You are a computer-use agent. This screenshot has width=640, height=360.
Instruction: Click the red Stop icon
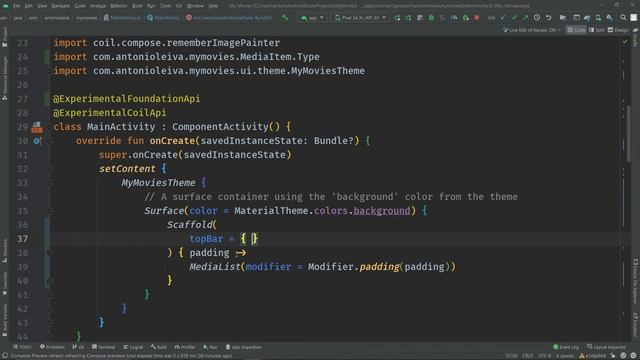coord(476,18)
